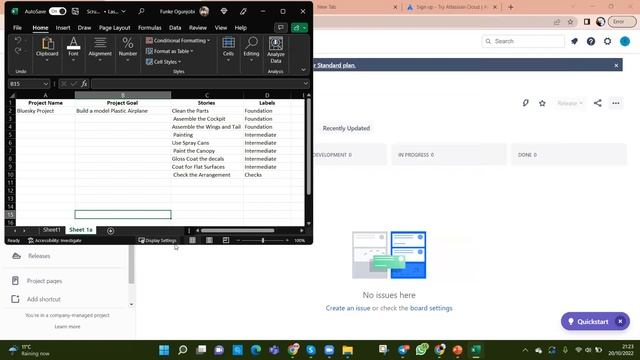640x360 pixels.
Task: Click the share icon on Jira board
Action: [598, 103]
